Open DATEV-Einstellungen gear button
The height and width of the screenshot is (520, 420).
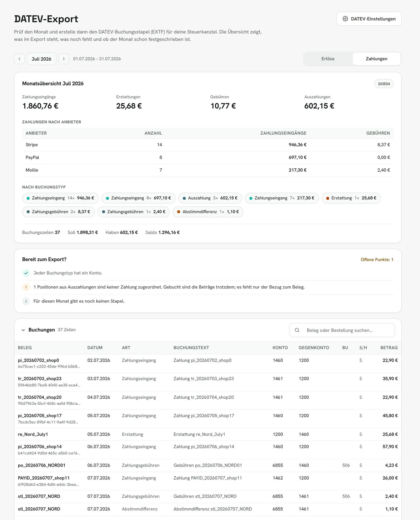[x=369, y=19]
